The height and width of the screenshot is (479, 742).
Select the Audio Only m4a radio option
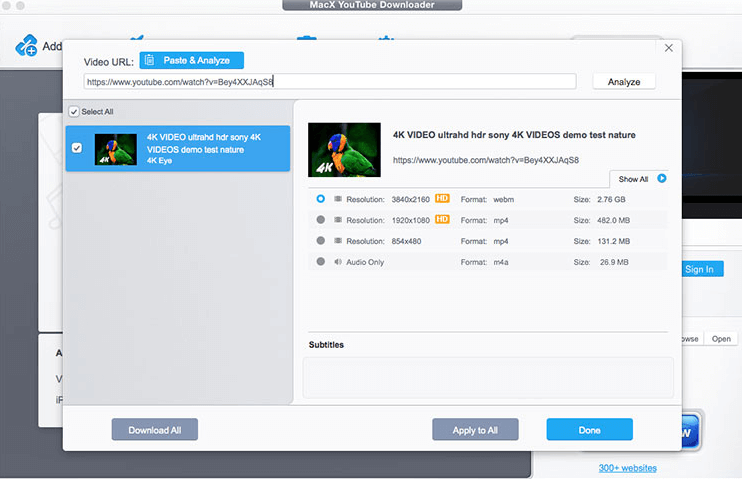pos(320,261)
